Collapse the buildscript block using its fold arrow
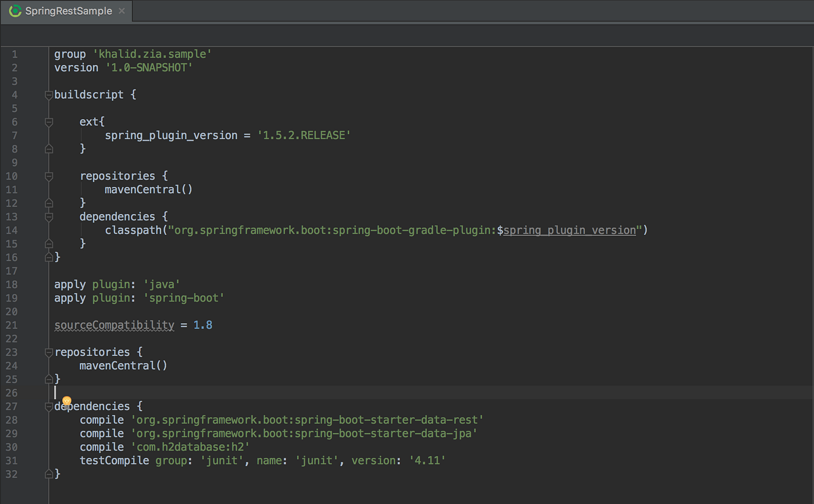The width and height of the screenshot is (814, 504). tap(49, 95)
